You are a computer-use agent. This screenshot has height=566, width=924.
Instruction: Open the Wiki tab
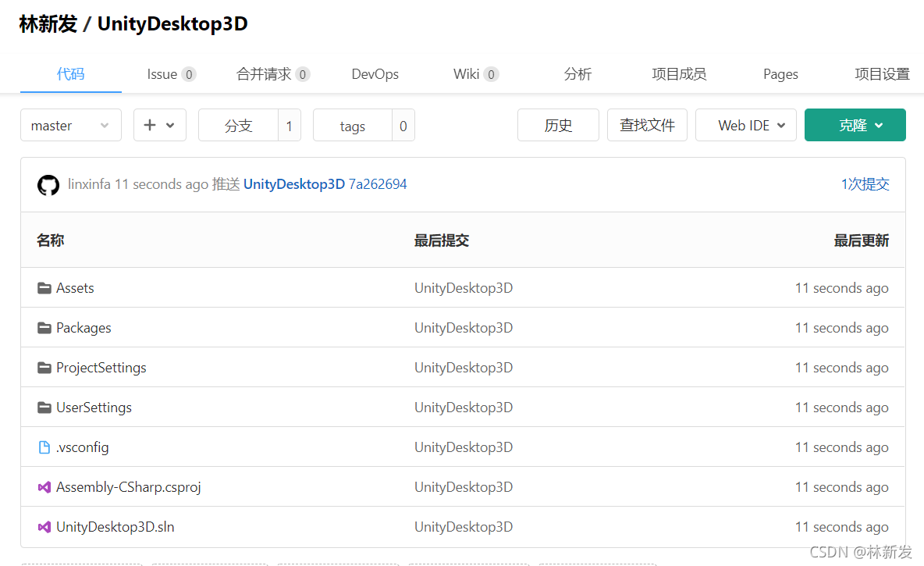pyautogui.click(x=476, y=74)
